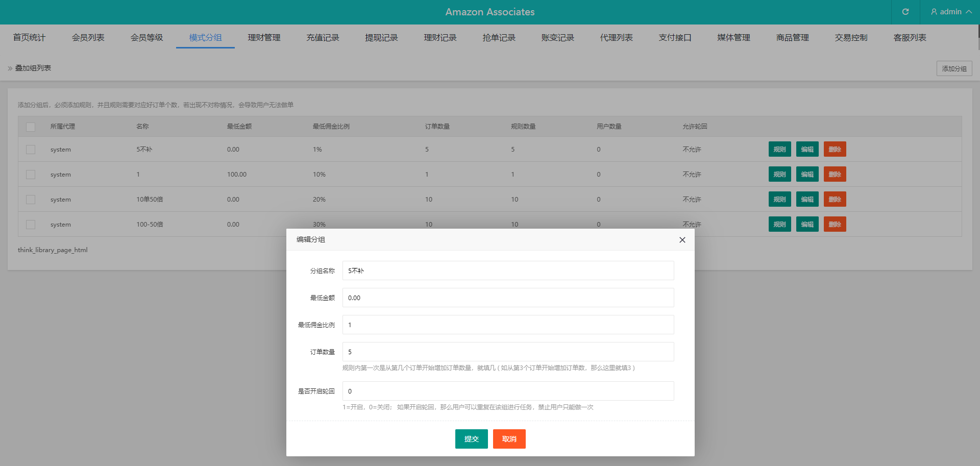Screen dimensions: 980x466
Task: Focus the 分组名称 input field
Action: pos(508,271)
